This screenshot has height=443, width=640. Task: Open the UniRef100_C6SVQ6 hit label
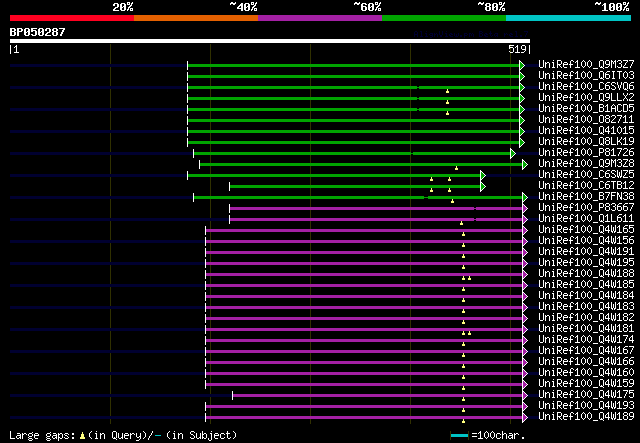click(x=586, y=87)
